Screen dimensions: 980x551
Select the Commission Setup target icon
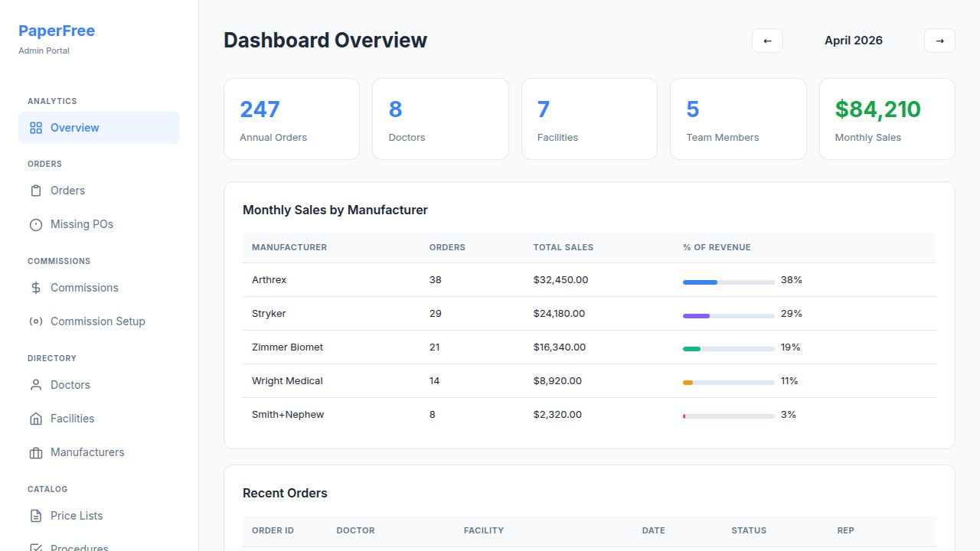(x=36, y=321)
